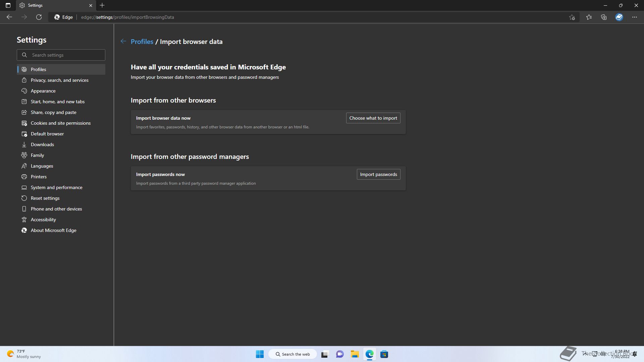Reload the Settings page
The height and width of the screenshot is (362, 644).
tap(39, 17)
